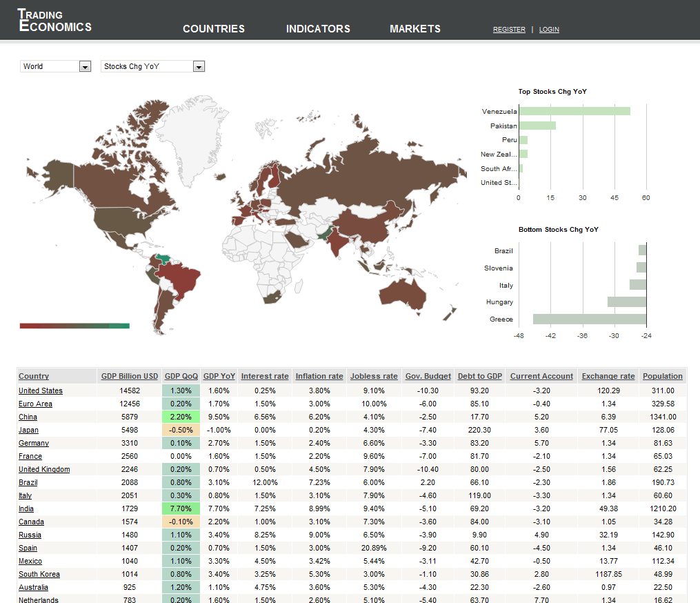The width and height of the screenshot is (700, 603).
Task: Open the Japan country link
Action: click(x=28, y=430)
